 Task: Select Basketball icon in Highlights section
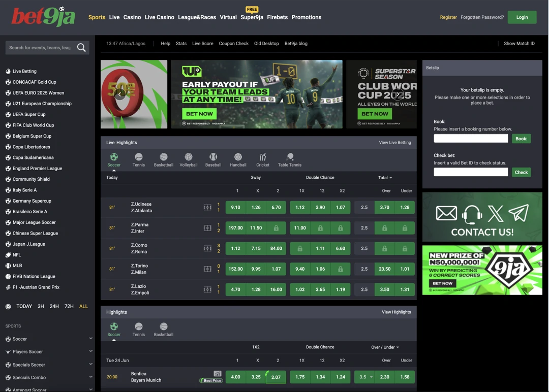point(164,326)
